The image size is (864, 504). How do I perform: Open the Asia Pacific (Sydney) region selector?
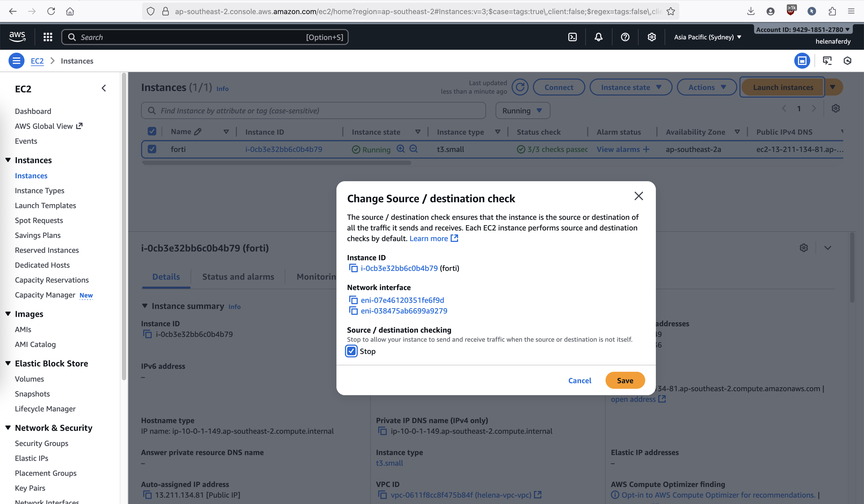click(707, 37)
